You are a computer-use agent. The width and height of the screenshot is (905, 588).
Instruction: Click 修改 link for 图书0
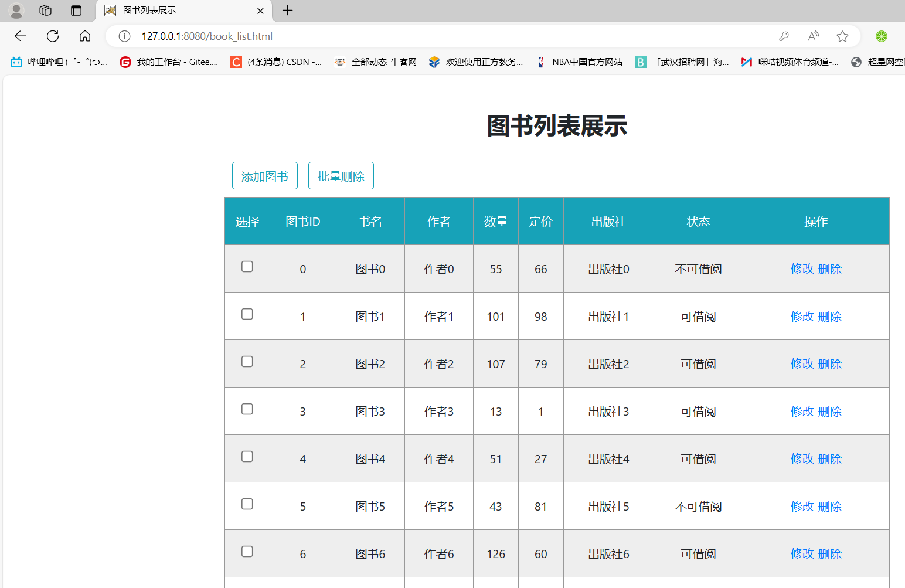pyautogui.click(x=802, y=269)
